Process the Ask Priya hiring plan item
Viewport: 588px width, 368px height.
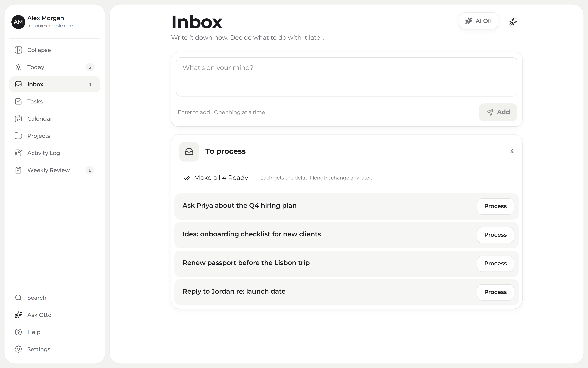point(495,206)
